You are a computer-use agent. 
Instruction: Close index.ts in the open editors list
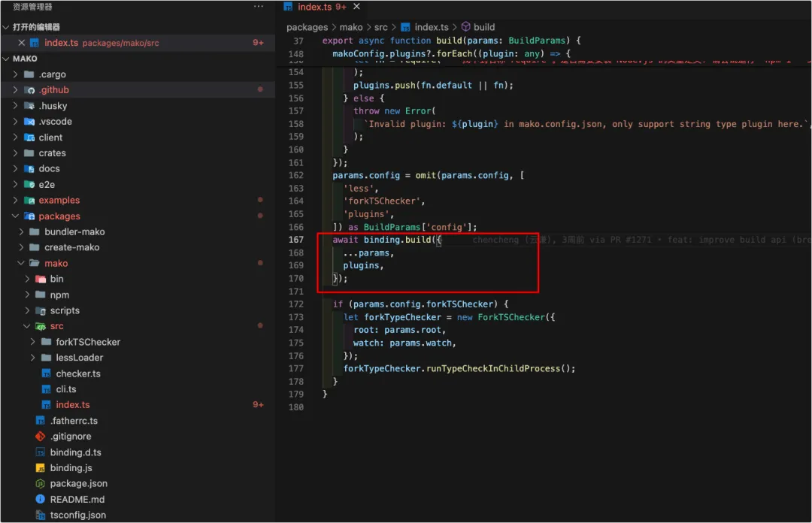click(21, 43)
